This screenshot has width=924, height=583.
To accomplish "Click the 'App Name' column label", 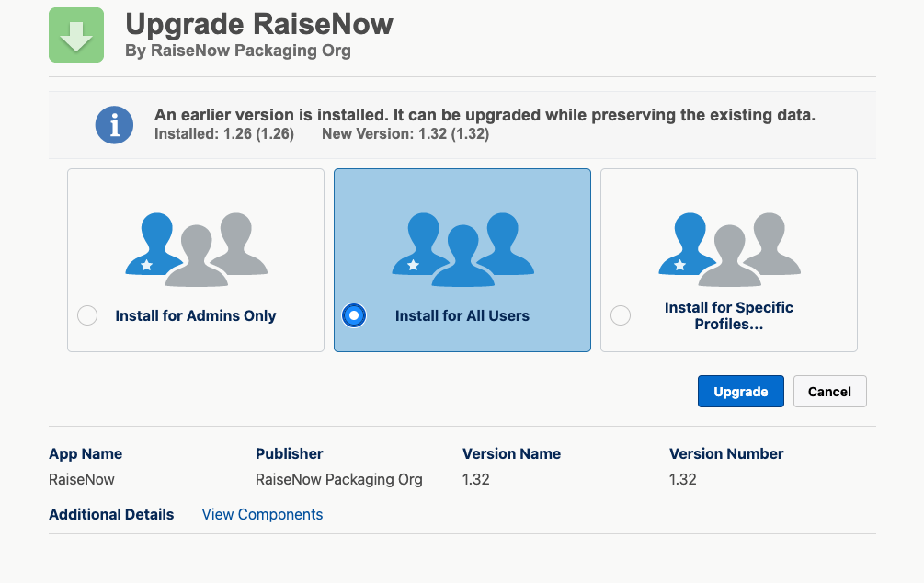I will pyautogui.click(x=86, y=454).
